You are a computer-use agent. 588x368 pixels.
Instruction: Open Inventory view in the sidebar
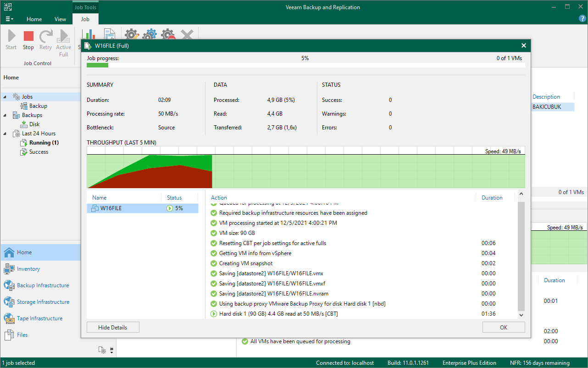coord(28,269)
